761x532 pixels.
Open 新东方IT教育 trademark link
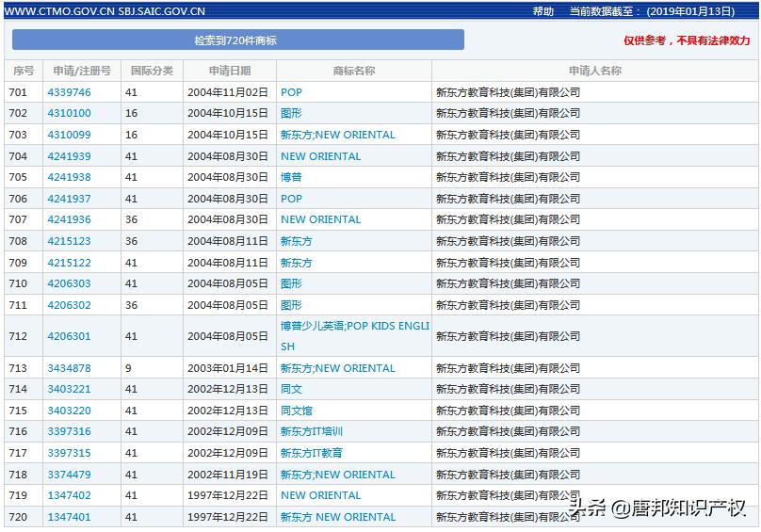[312, 453]
